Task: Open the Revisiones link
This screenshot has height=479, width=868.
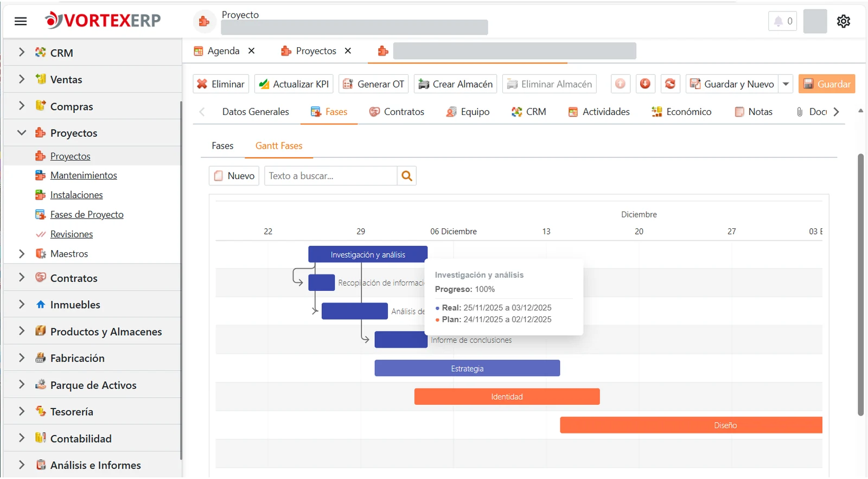Action: click(72, 234)
